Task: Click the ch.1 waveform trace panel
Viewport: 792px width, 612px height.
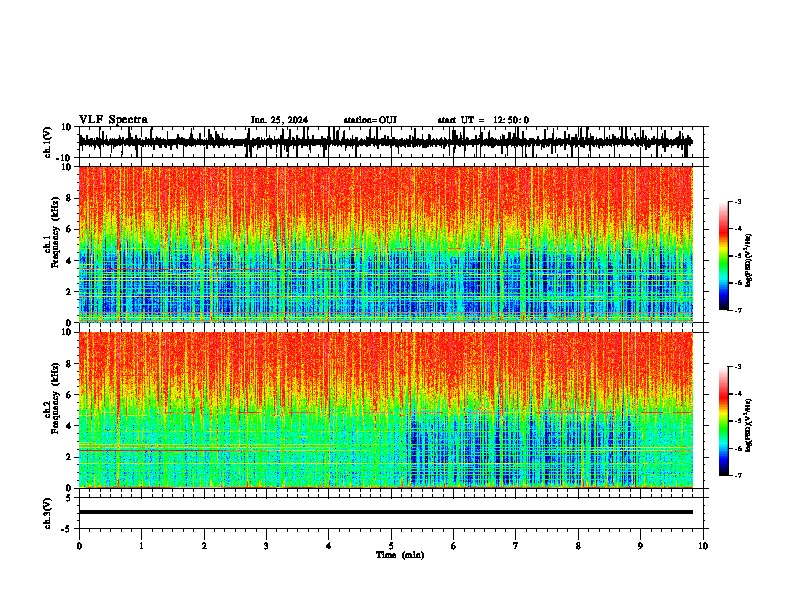Action: pos(393,142)
